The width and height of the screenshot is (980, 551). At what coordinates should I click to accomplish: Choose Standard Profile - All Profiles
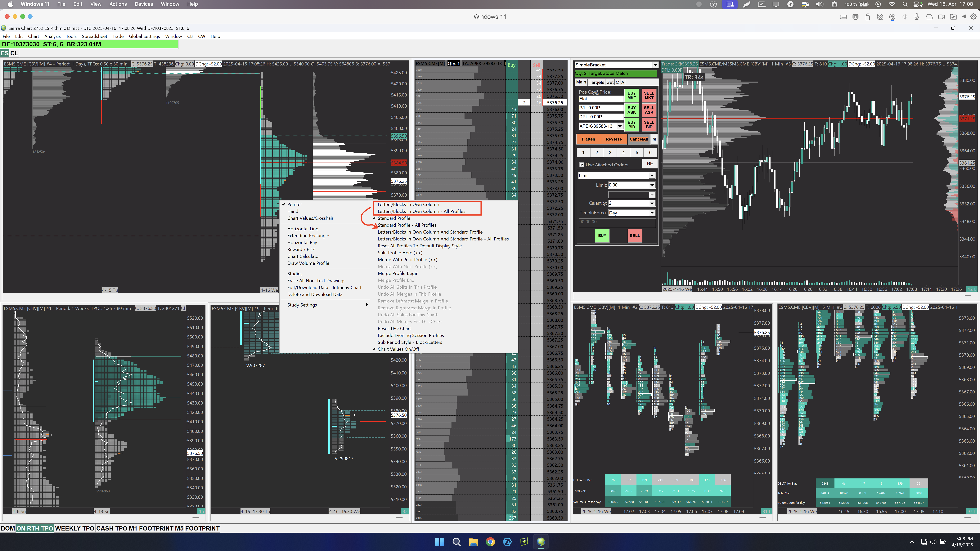(407, 225)
